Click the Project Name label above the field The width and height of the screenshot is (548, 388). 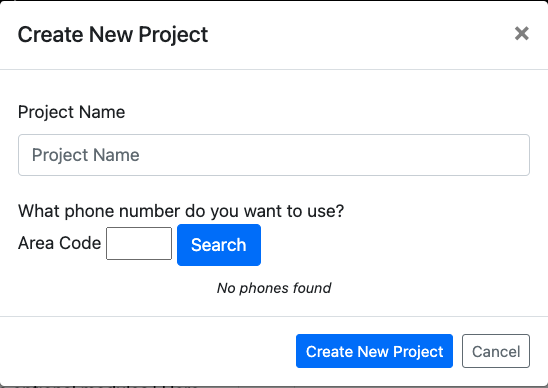[71, 112]
